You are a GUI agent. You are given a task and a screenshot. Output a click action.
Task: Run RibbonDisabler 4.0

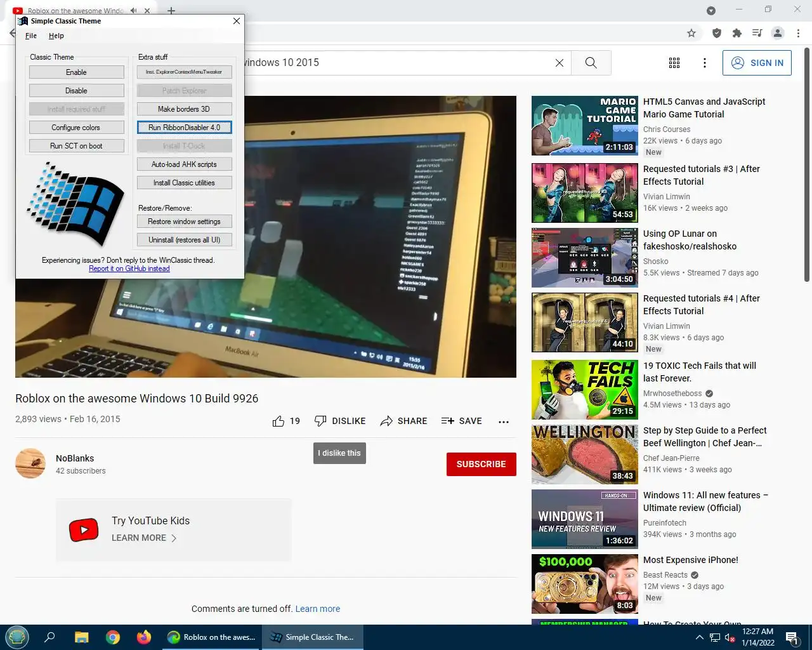pyautogui.click(x=184, y=128)
